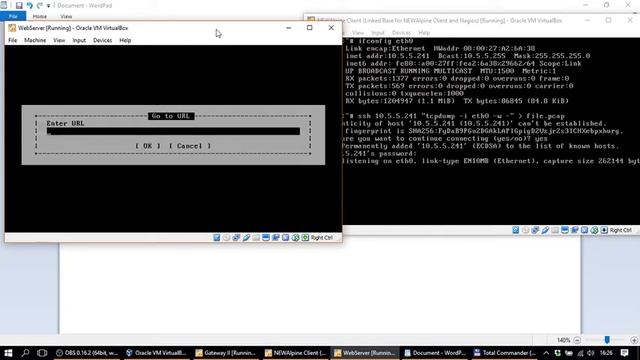
Task: Click keyboard capture icon in NEWAlpine Client status bar
Action: tap(604, 230)
